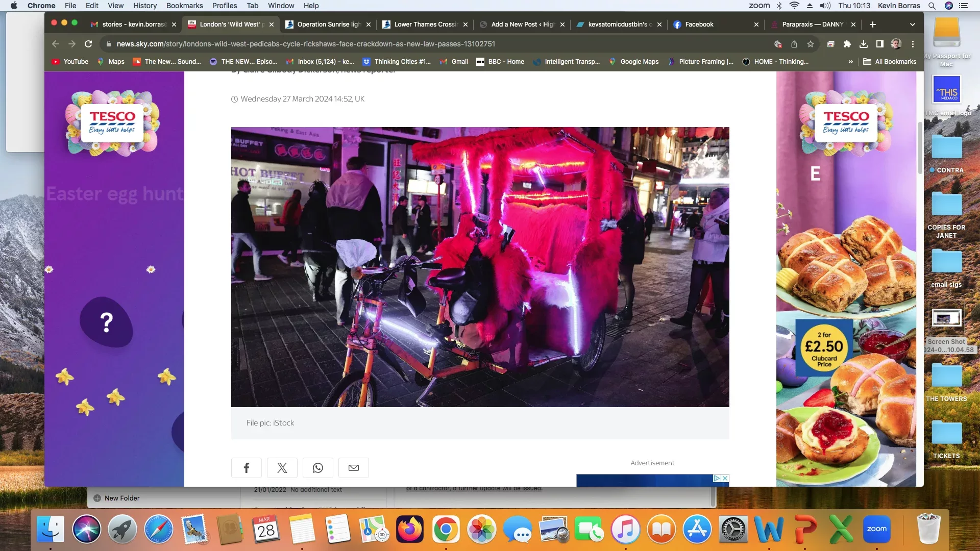
Task: Open Chrome extensions puzzle icon
Action: click(847, 44)
